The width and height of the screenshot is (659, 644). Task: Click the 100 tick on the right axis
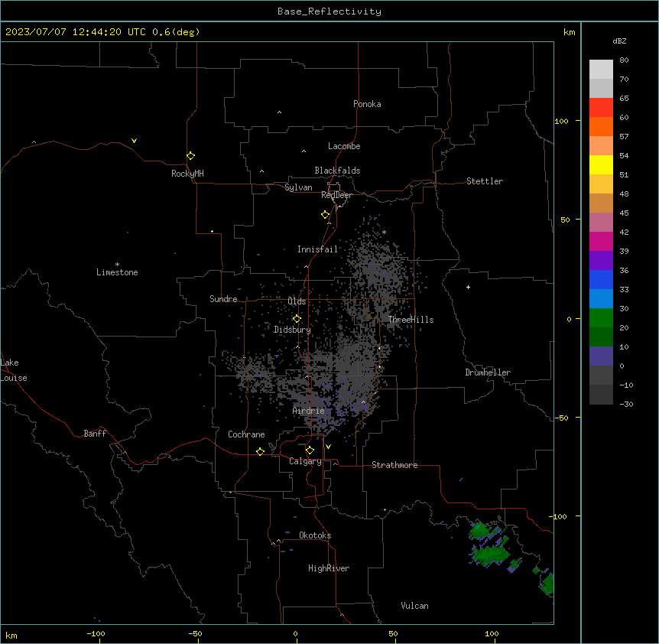[x=562, y=121]
